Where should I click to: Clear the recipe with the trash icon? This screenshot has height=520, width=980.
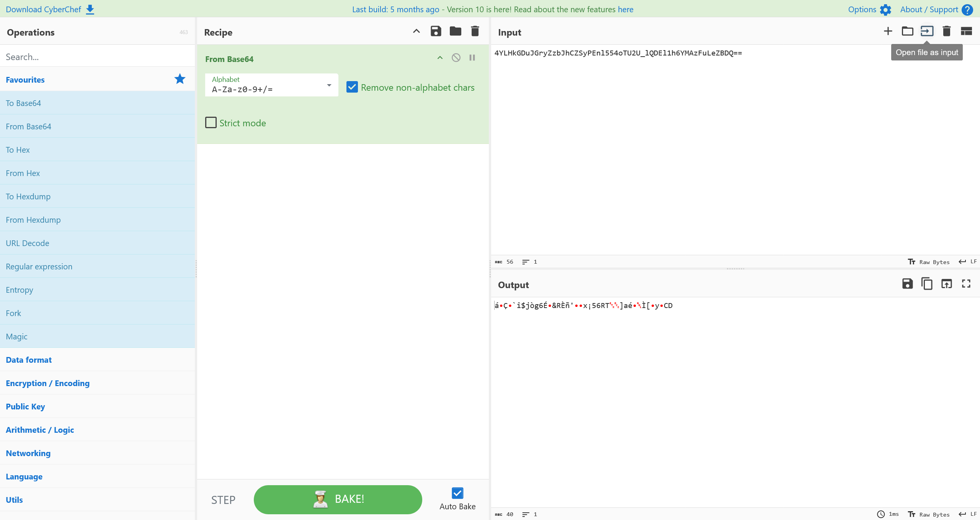point(475,31)
